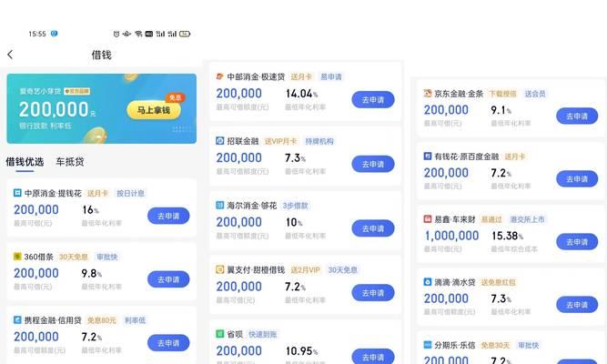Tap 360借条 logo icon

pyautogui.click(x=17, y=257)
